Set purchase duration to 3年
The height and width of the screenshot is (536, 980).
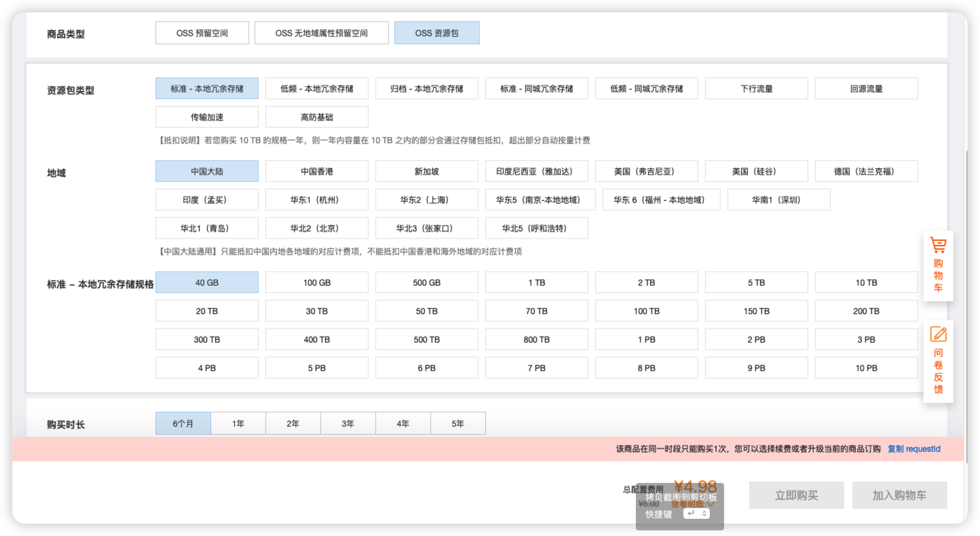click(348, 423)
